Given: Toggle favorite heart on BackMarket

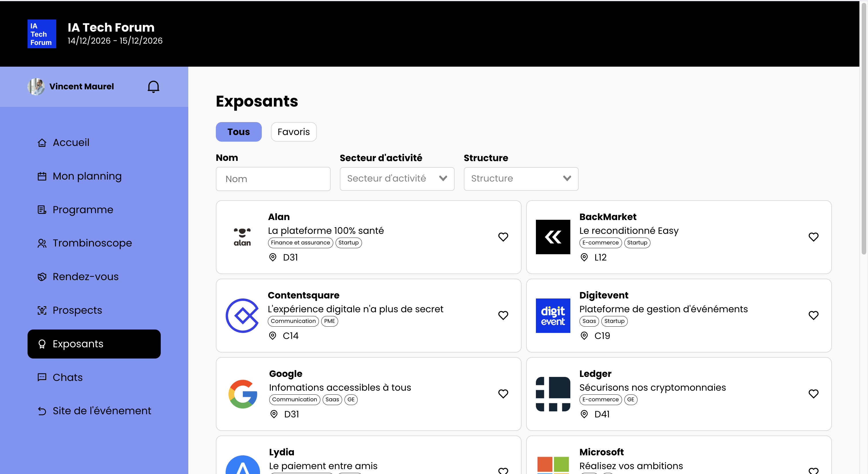Looking at the screenshot, I should pyautogui.click(x=813, y=237).
